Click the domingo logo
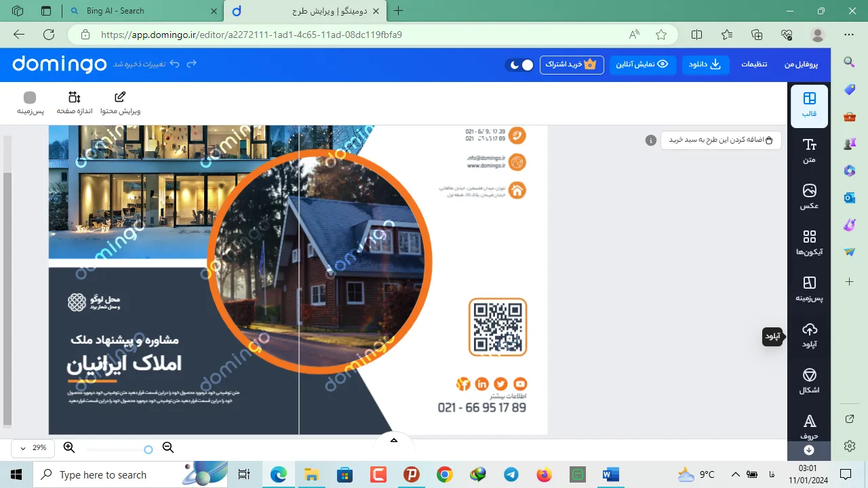The image size is (868, 488). (x=60, y=64)
